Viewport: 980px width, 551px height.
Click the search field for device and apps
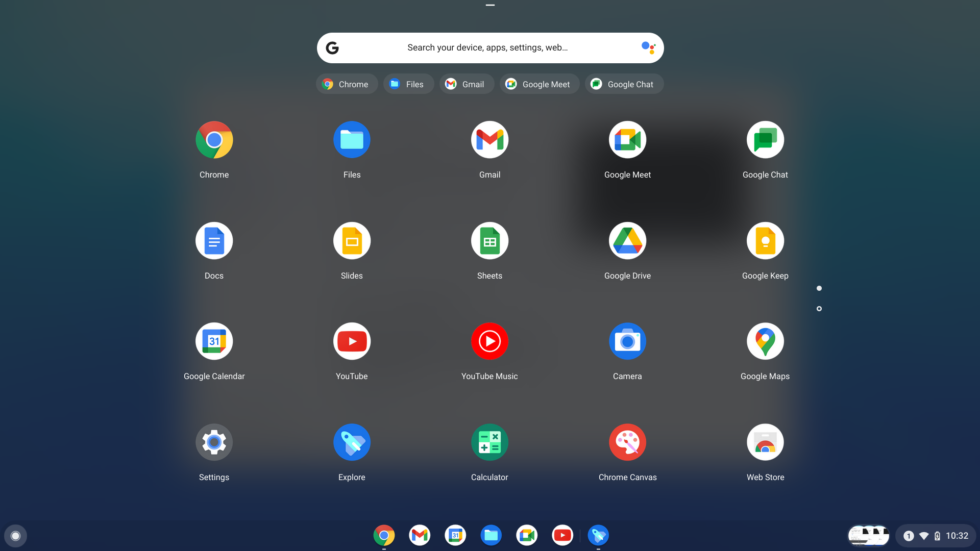click(x=490, y=48)
